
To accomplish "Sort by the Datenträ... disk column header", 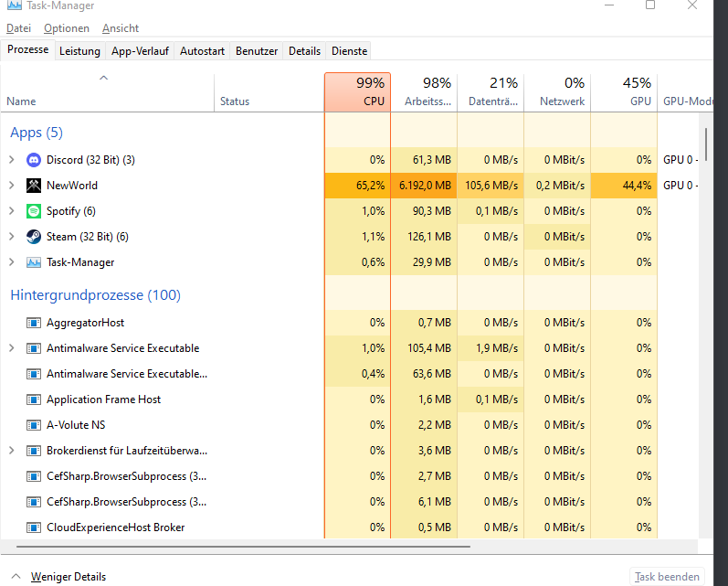I will (x=491, y=92).
